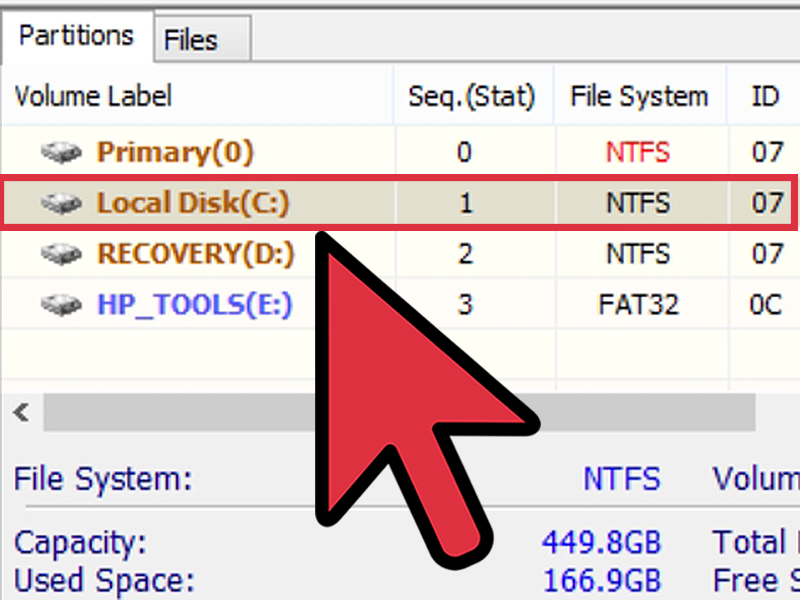Click sequence number 2 in RECOVERY row
Viewport: 800px width, 600px height.
tap(465, 254)
